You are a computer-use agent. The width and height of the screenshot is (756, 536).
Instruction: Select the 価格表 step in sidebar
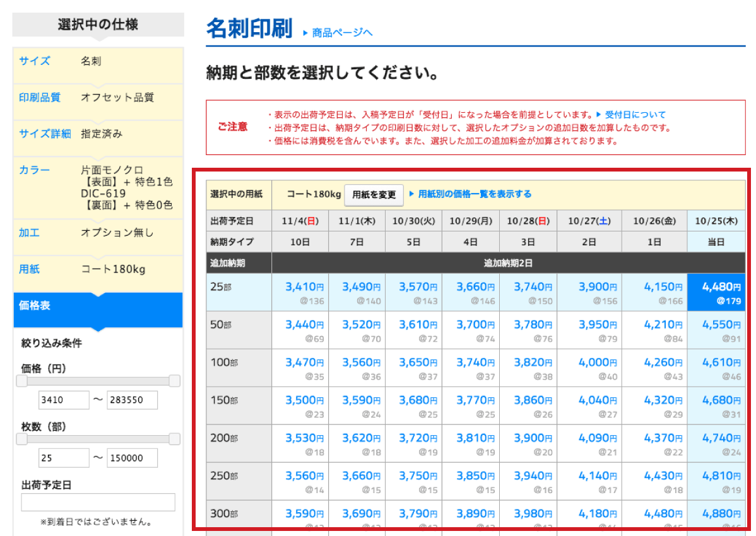[x=98, y=306]
